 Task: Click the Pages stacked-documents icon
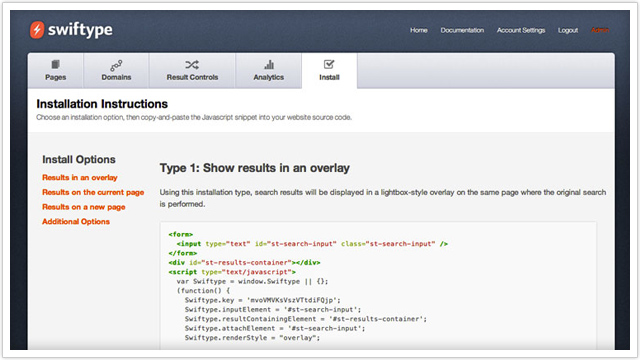pyautogui.click(x=56, y=64)
